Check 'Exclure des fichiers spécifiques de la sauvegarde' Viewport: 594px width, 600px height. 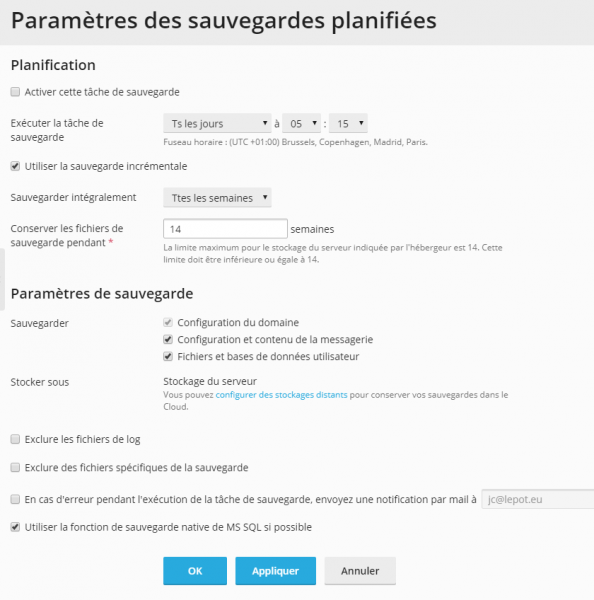(15, 467)
